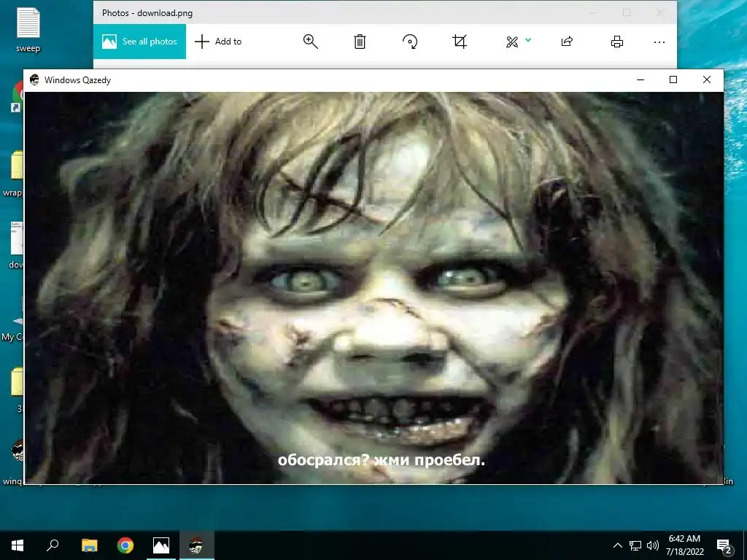Click the Russian caption text in Qazedy window
The width and height of the screenshot is (747, 560).
pyautogui.click(x=381, y=460)
